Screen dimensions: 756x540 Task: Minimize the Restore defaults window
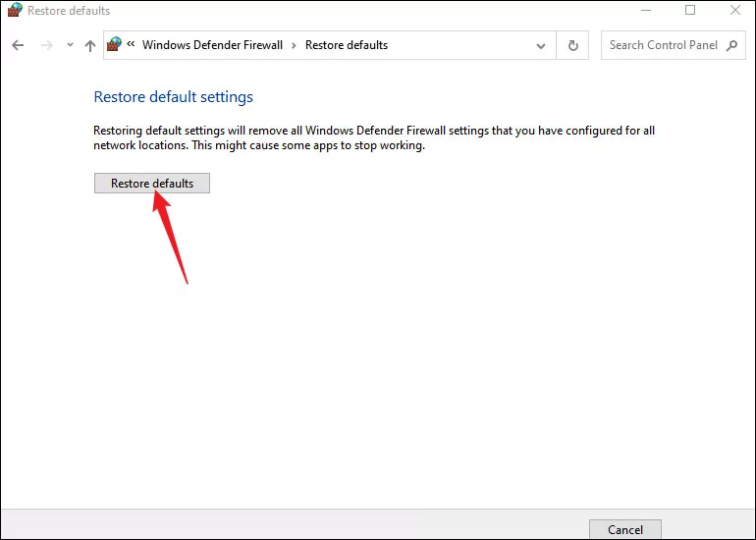click(646, 10)
